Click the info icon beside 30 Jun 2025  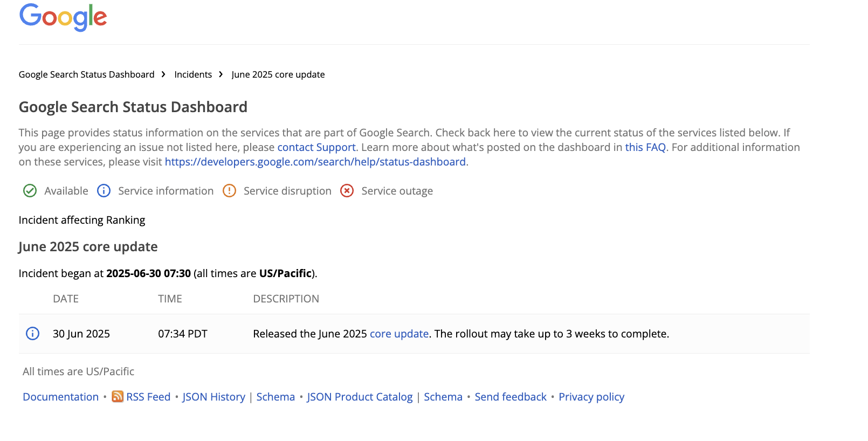33,334
